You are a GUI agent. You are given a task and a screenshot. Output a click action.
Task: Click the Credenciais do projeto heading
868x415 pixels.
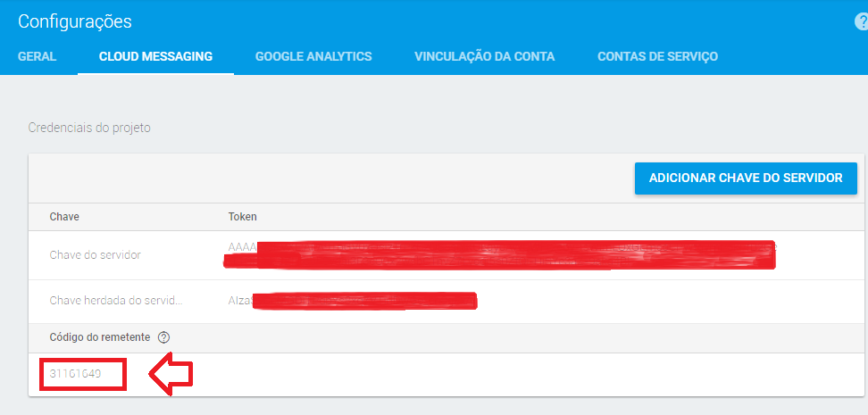(x=89, y=128)
